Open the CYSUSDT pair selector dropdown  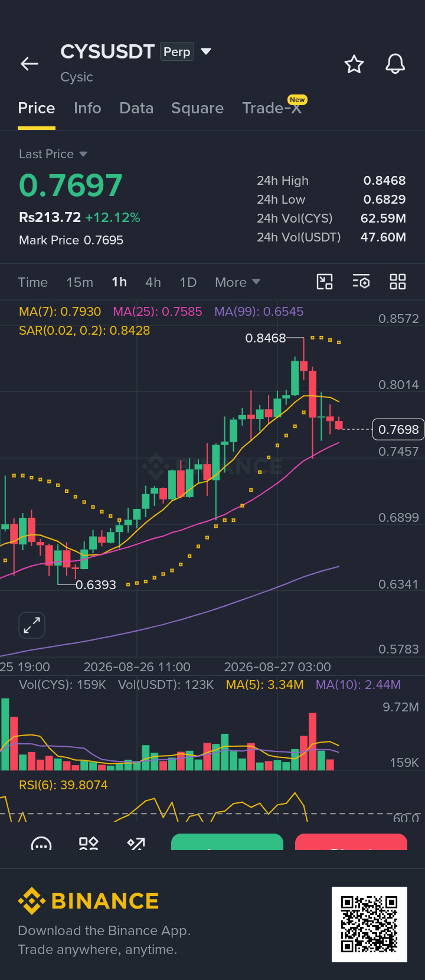tap(206, 51)
